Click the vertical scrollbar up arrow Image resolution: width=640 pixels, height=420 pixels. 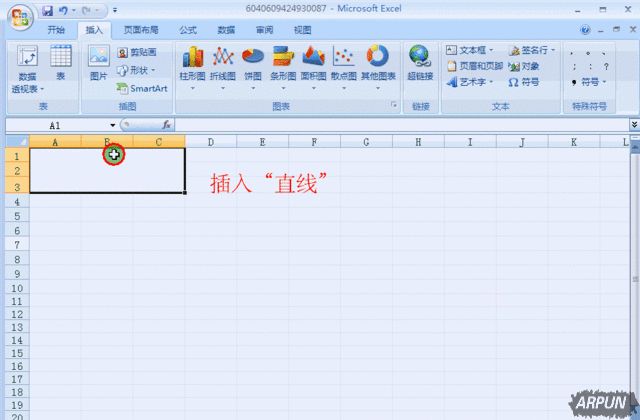tap(635, 148)
